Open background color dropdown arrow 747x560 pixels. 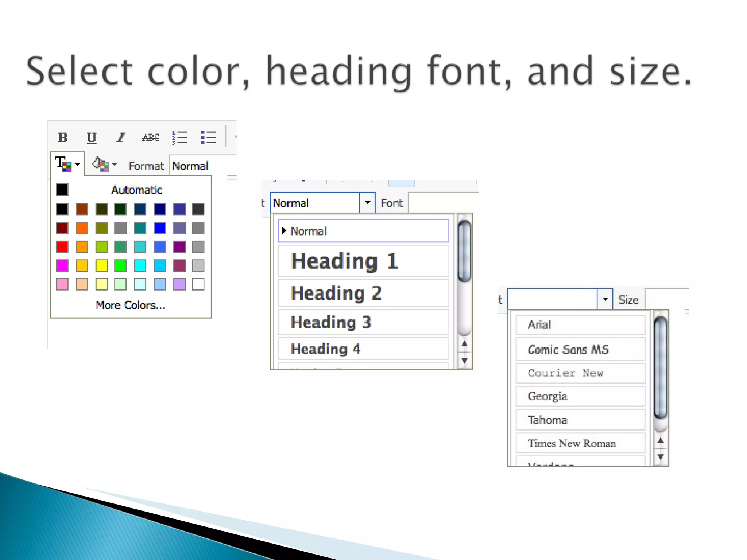click(x=115, y=164)
